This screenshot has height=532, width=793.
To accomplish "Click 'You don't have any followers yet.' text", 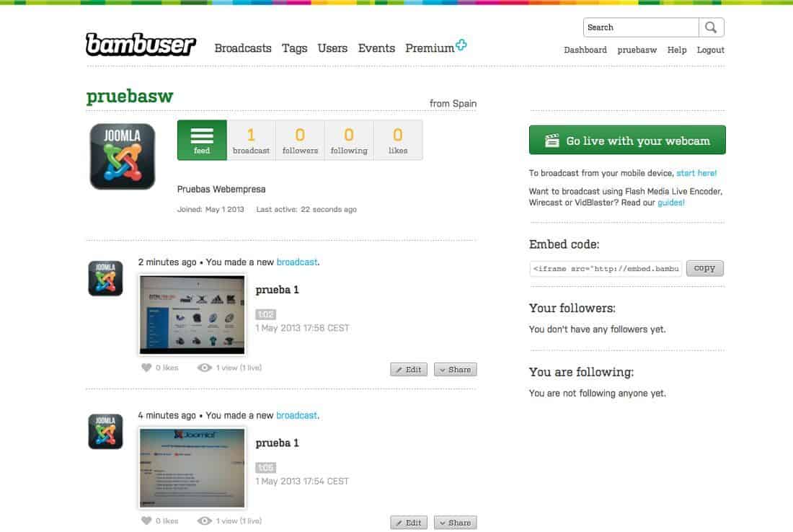I will (x=598, y=329).
